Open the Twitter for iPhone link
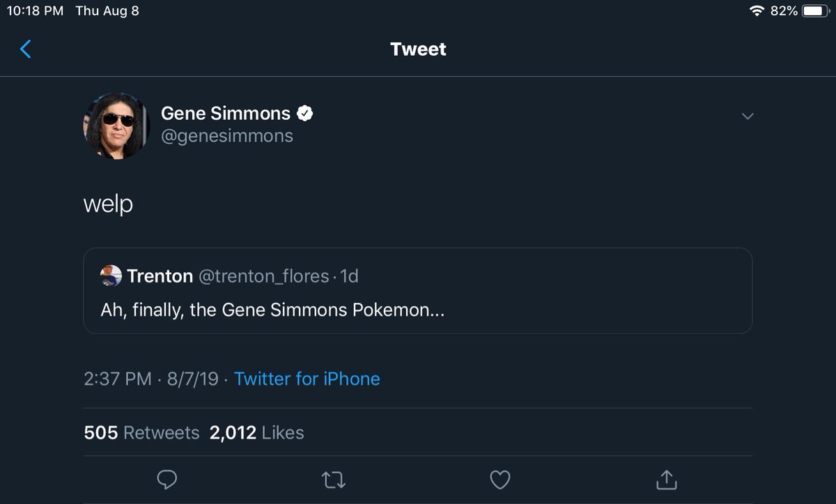Screen dimensions: 836x504 point(307,379)
